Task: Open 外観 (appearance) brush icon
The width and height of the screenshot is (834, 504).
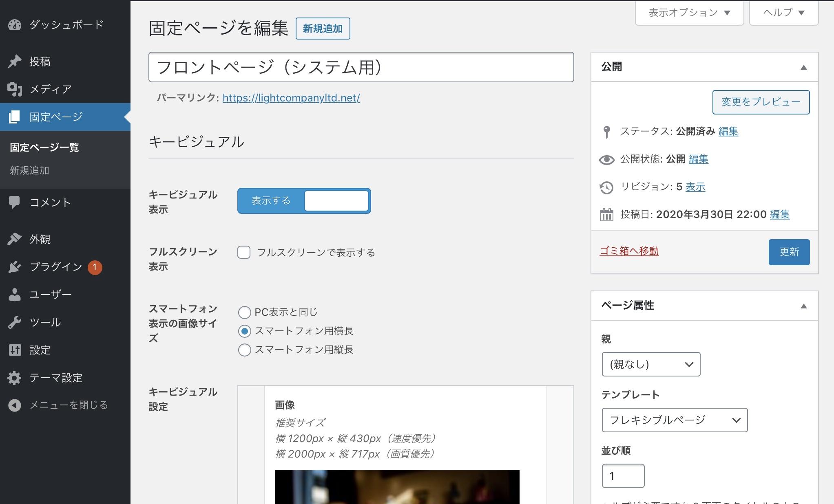Action: pos(15,239)
